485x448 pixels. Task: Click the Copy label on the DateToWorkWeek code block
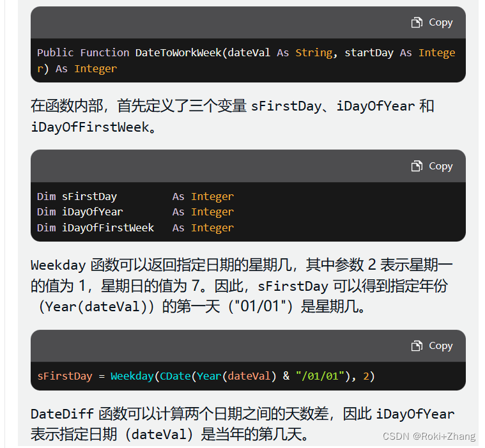(x=440, y=22)
